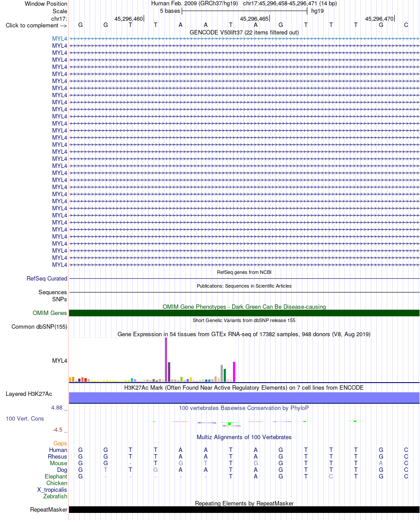Open 'Multiz Alignments of 100 Vertebrates' title

pyautogui.click(x=244, y=437)
